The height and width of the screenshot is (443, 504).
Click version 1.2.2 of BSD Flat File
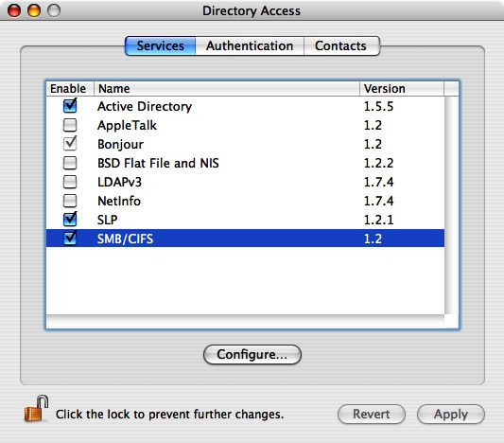coord(378,163)
